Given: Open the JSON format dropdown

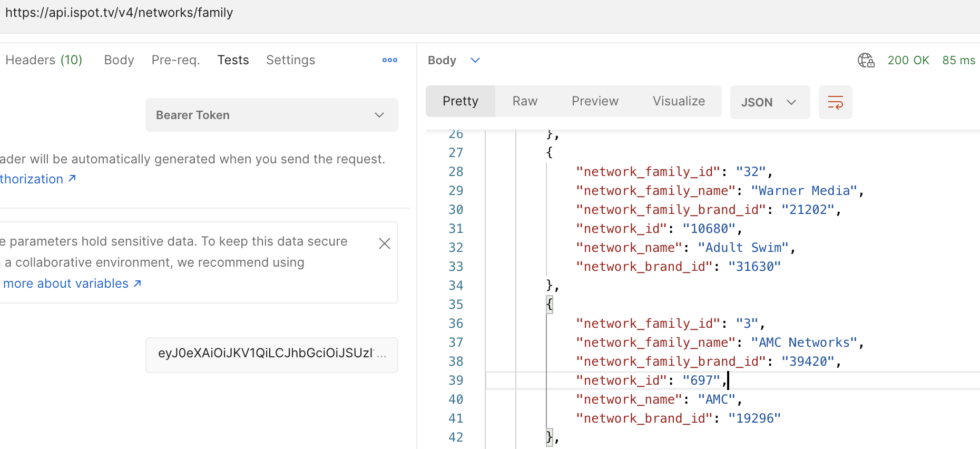Looking at the screenshot, I should (769, 102).
